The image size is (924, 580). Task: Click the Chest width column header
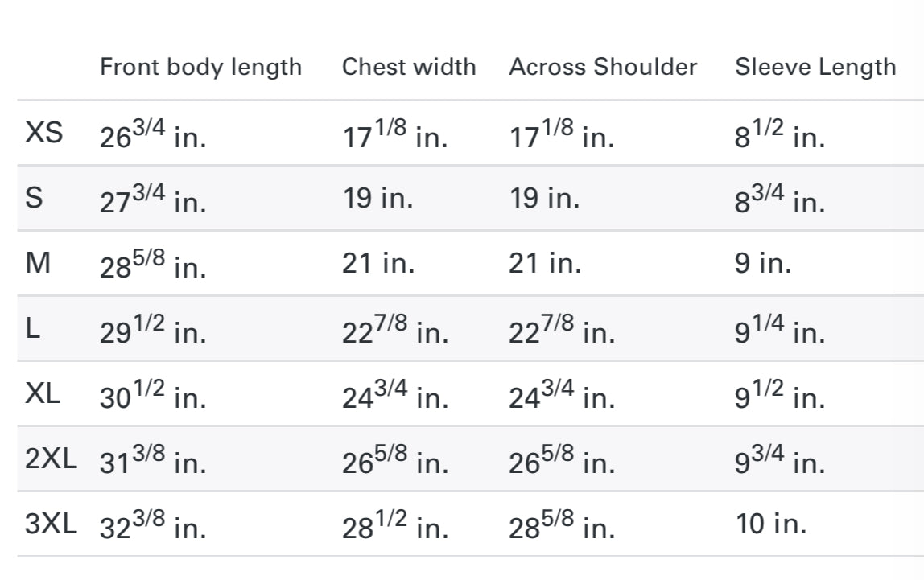[409, 67]
